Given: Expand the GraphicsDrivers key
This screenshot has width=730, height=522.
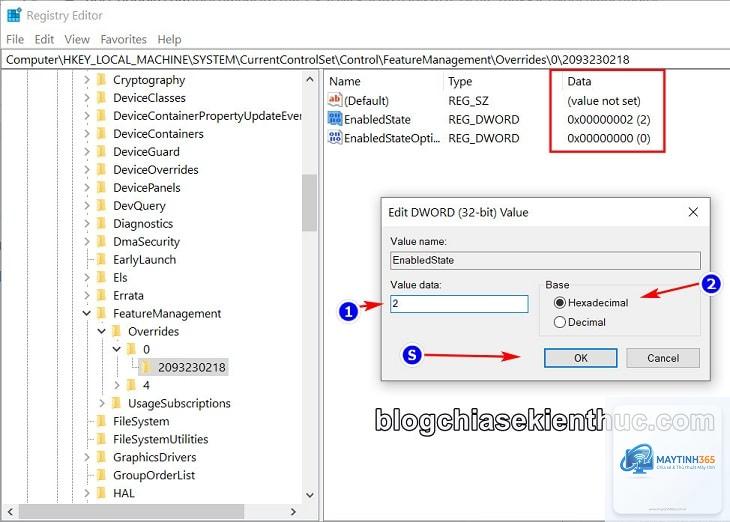Looking at the screenshot, I should 87,457.
